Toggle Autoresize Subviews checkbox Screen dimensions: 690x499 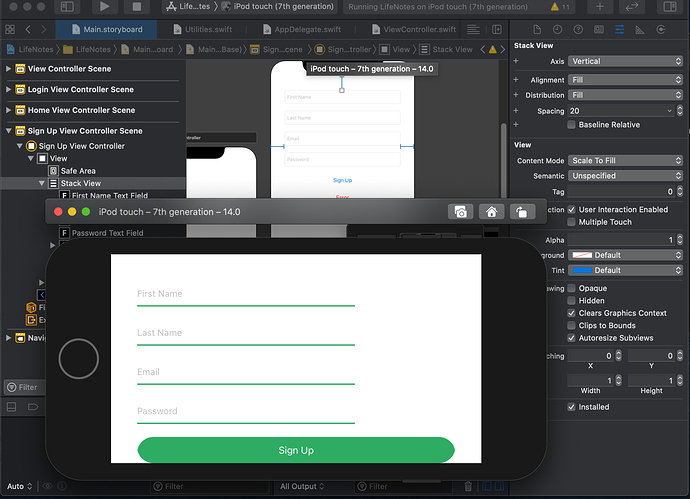tap(571, 338)
